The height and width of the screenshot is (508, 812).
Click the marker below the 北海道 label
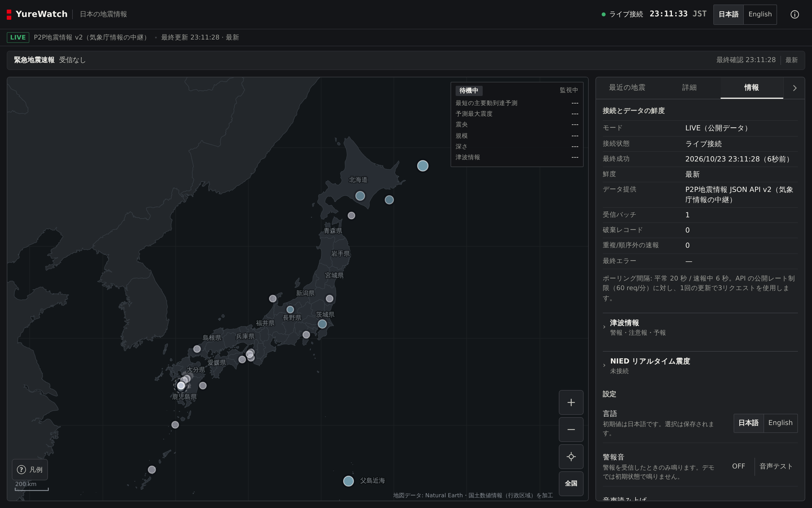(x=360, y=196)
